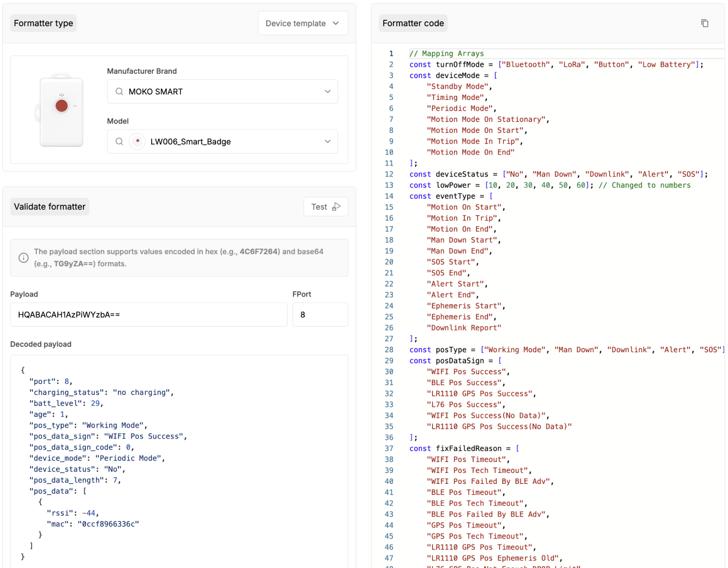Click the Manufacturer Brand label
Image resolution: width=728 pixels, height=568 pixels.
(x=142, y=71)
